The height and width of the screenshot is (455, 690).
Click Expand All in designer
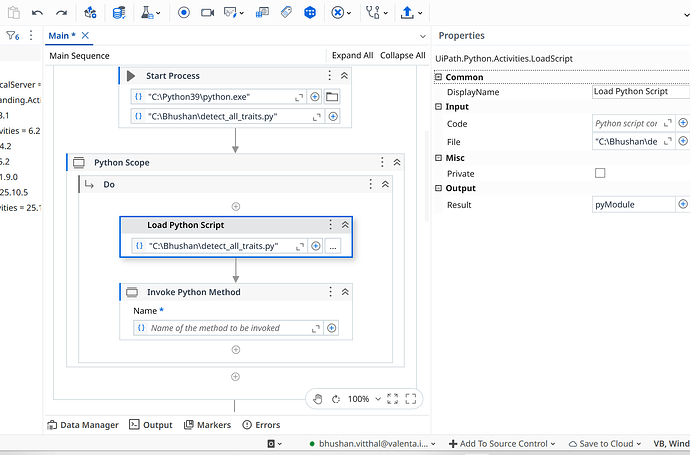pos(352,55)
